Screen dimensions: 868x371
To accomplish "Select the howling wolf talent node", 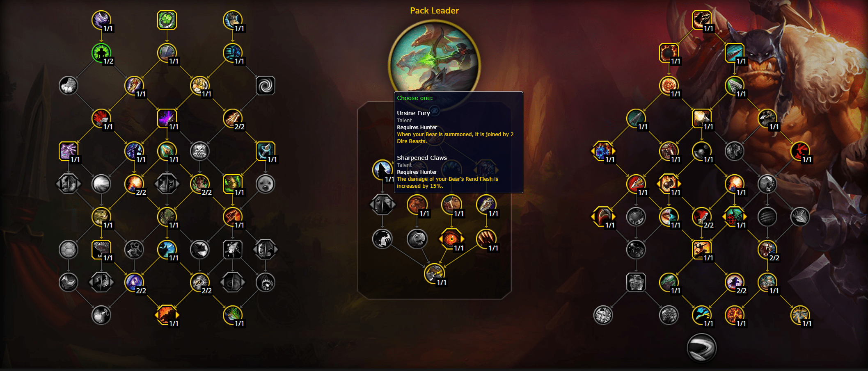I will [382, 170].
